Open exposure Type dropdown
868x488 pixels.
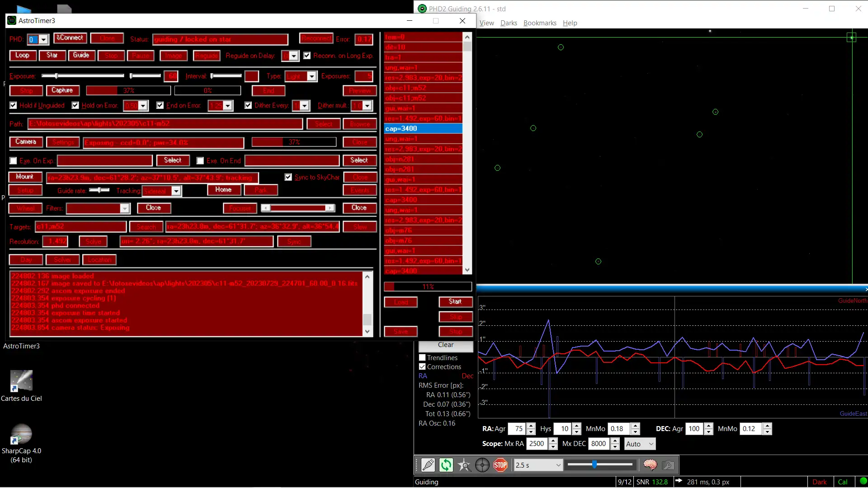312,77
